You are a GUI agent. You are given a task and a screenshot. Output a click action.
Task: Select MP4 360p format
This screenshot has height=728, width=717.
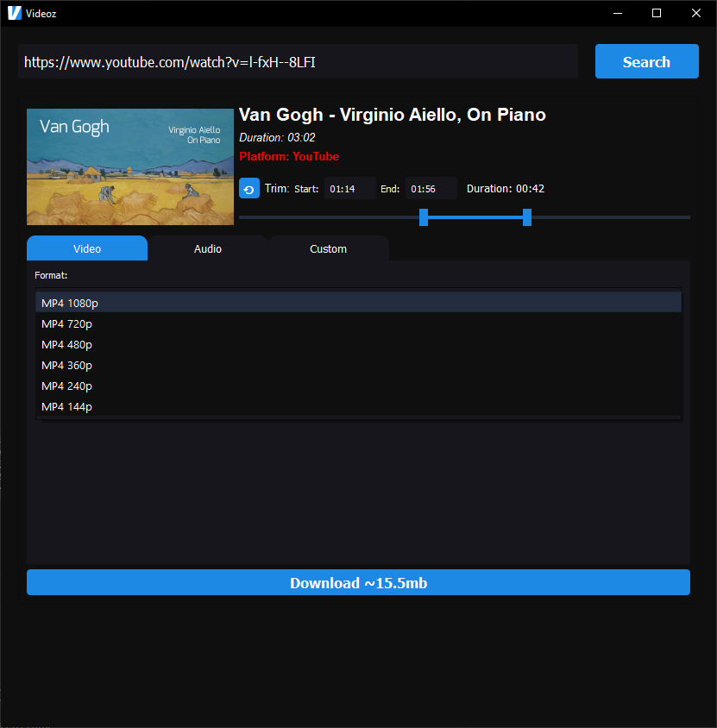(x=359, y=366)
